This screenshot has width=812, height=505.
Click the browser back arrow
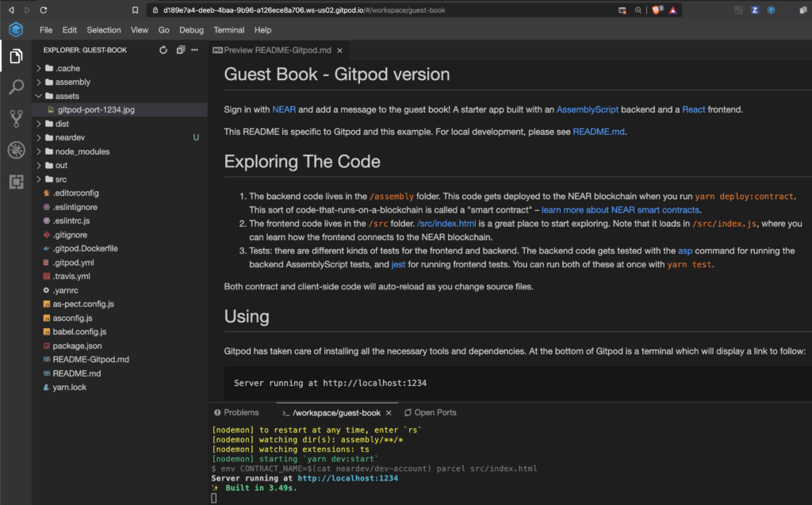tap(11, 10)
